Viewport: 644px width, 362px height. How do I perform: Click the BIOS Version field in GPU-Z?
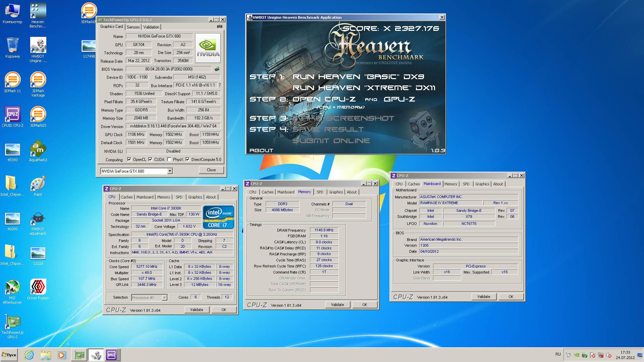click(169, 69)
